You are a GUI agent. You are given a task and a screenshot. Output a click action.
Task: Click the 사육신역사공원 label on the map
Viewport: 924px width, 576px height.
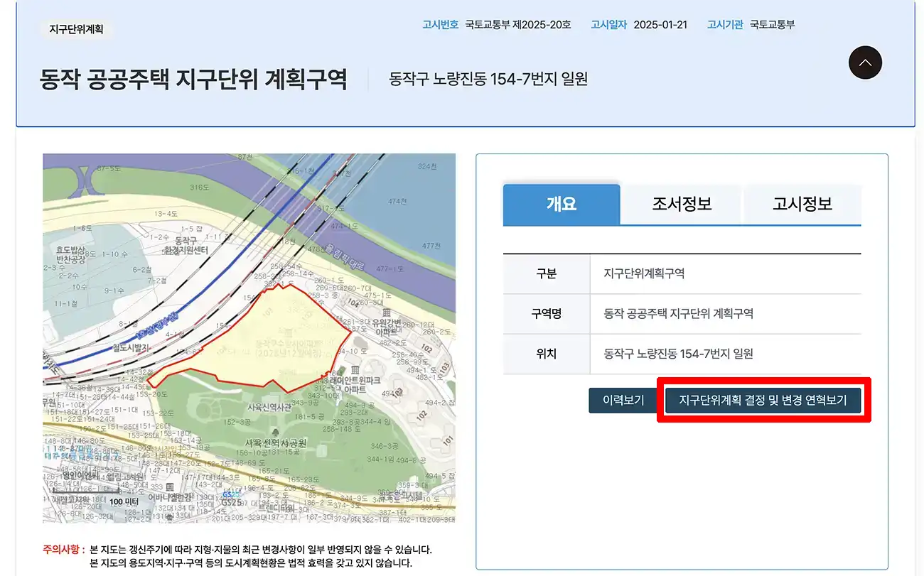pyautogui.click(x=275, y=443)
